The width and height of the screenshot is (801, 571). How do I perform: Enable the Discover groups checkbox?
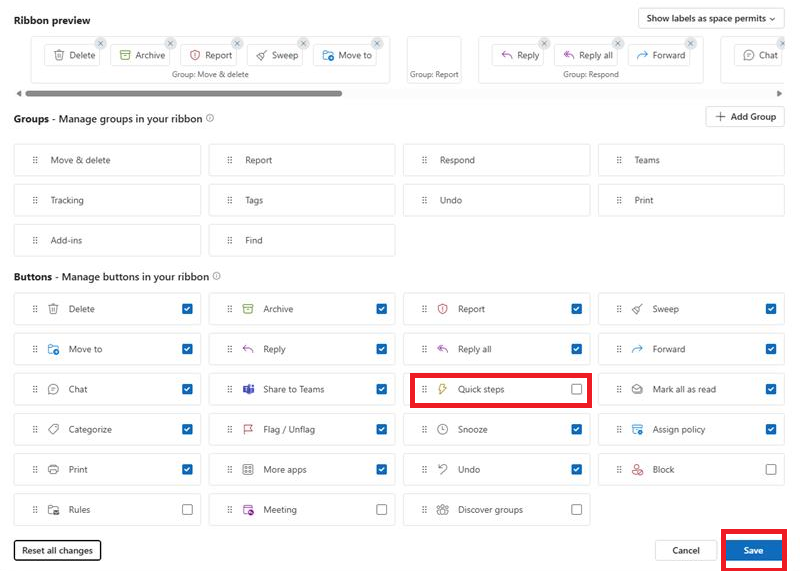click(x=576, y=510)
